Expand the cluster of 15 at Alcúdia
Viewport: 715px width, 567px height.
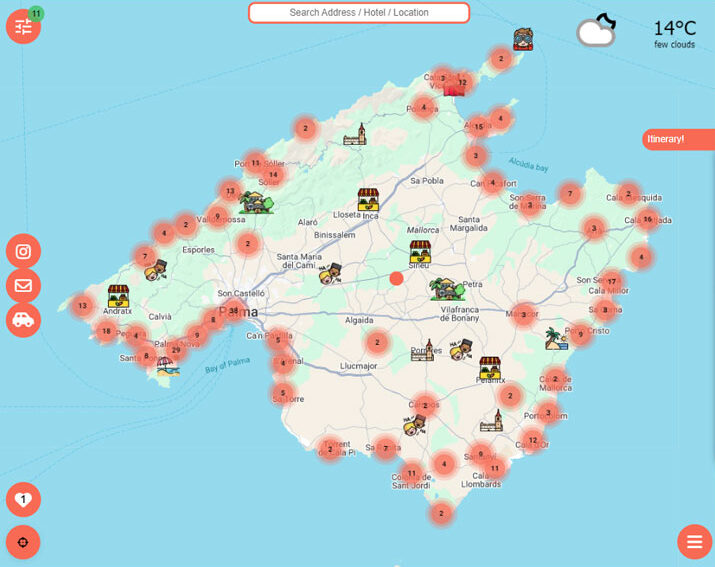point(478,127)
